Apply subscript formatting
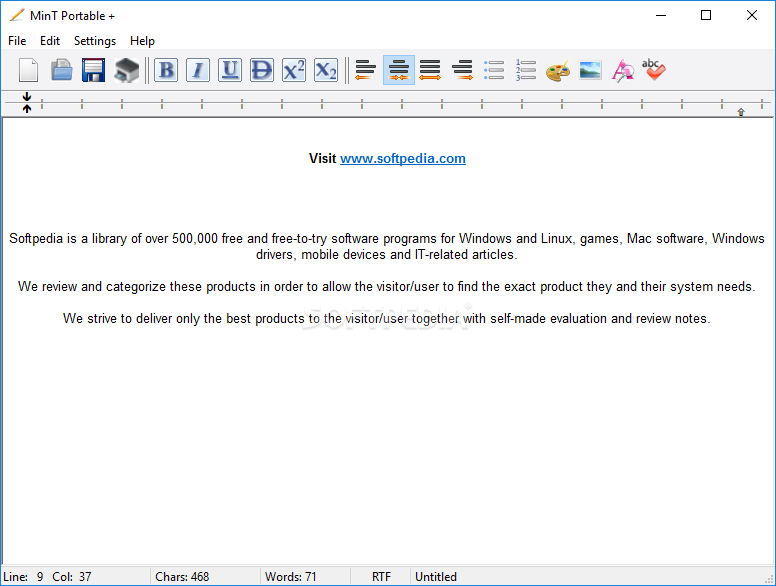This screenshot has height=586, width=776. pos(326,70)
